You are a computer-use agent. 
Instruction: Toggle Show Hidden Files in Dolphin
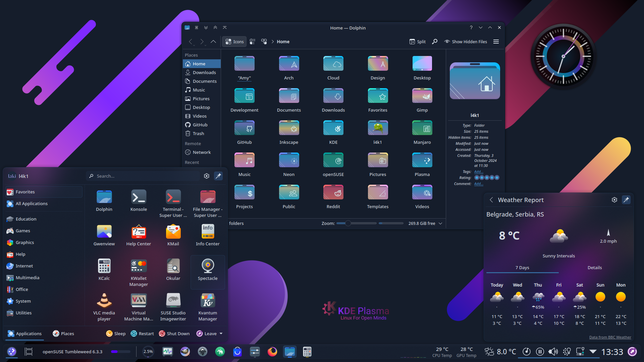coord(466,42)
